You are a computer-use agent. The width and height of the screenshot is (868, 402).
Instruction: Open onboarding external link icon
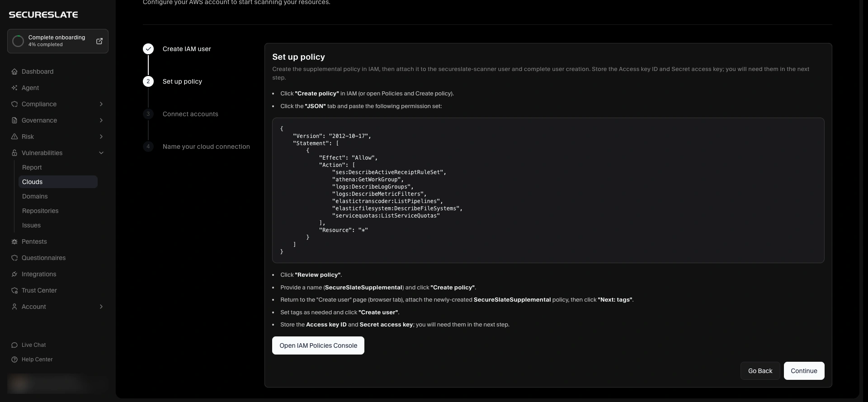(99, 41)
